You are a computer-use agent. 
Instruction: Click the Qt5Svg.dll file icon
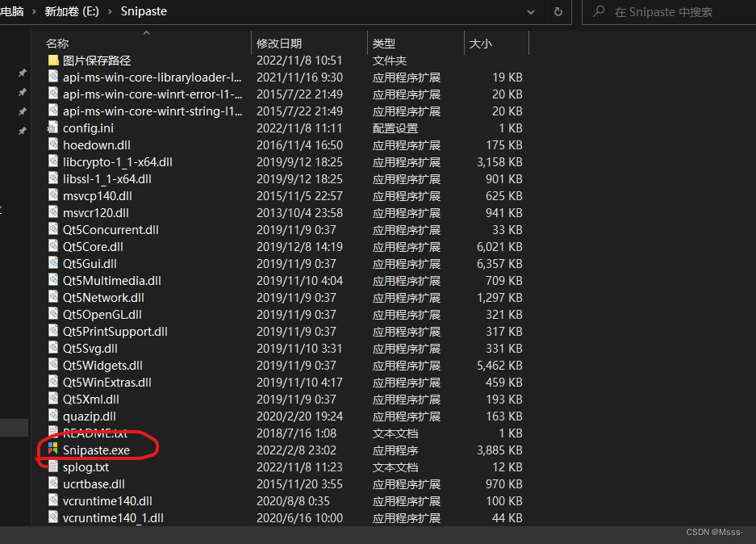53,348
